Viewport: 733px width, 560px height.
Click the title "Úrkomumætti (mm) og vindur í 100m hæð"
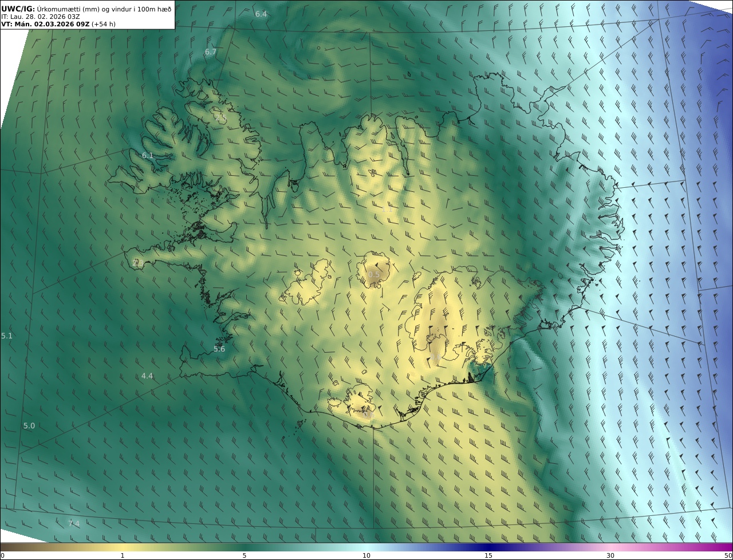click(x=104, y=9)
